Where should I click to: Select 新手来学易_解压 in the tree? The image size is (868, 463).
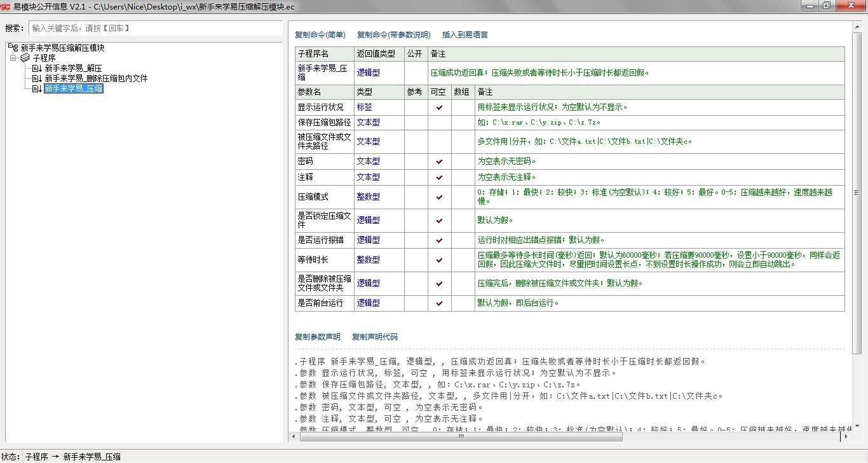[73, 68]
